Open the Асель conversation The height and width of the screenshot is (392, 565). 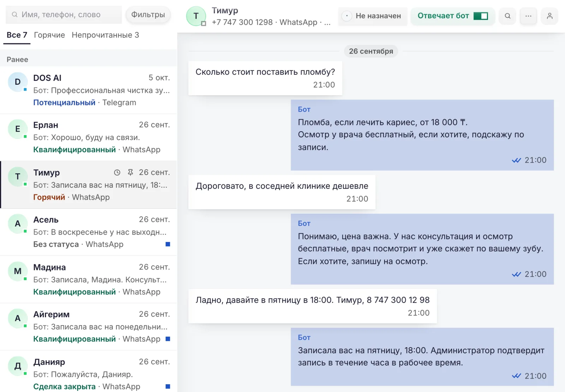(x=88, y=232)
